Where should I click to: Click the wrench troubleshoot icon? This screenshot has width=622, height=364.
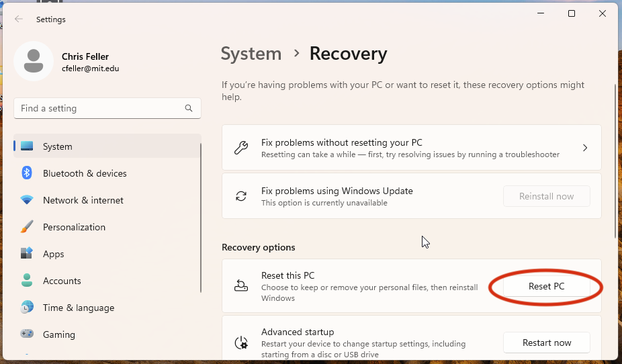241,148
